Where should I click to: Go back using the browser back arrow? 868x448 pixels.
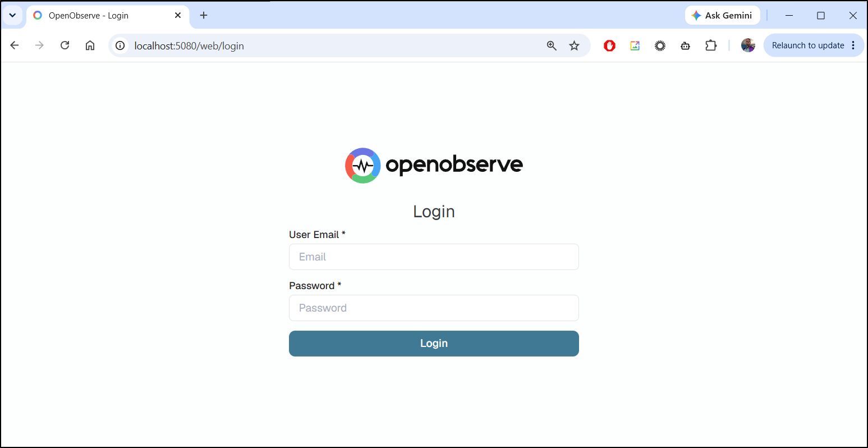tap(15, 45)
